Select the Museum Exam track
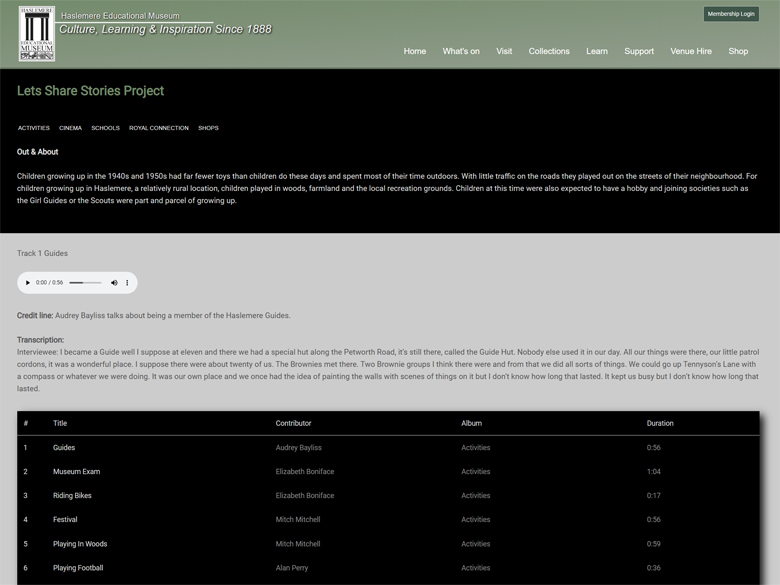This screenshot has width=780, height=585. (x=76, y=472)
